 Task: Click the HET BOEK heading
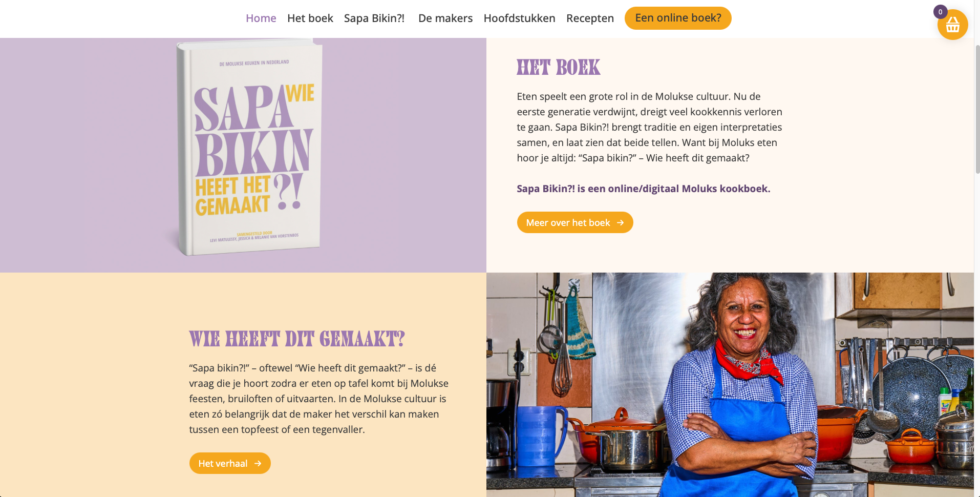pyautogui.click(x=558, y=68)
